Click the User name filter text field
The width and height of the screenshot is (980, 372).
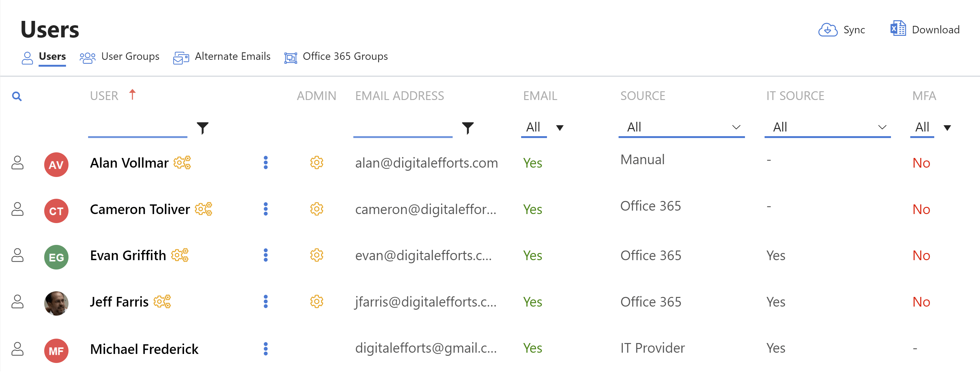(137, 128)
